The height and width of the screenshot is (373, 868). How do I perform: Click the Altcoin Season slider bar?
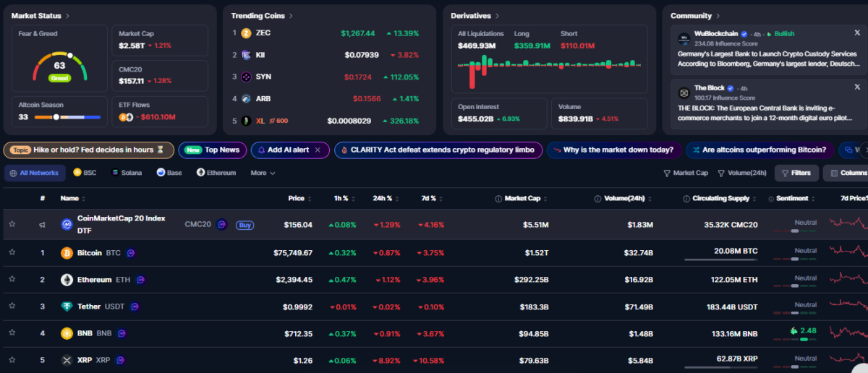67,117
